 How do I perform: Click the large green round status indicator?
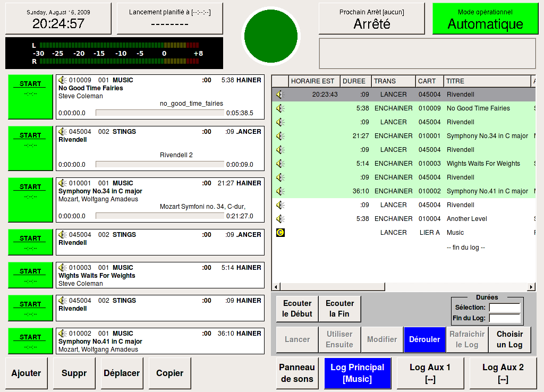271,36
